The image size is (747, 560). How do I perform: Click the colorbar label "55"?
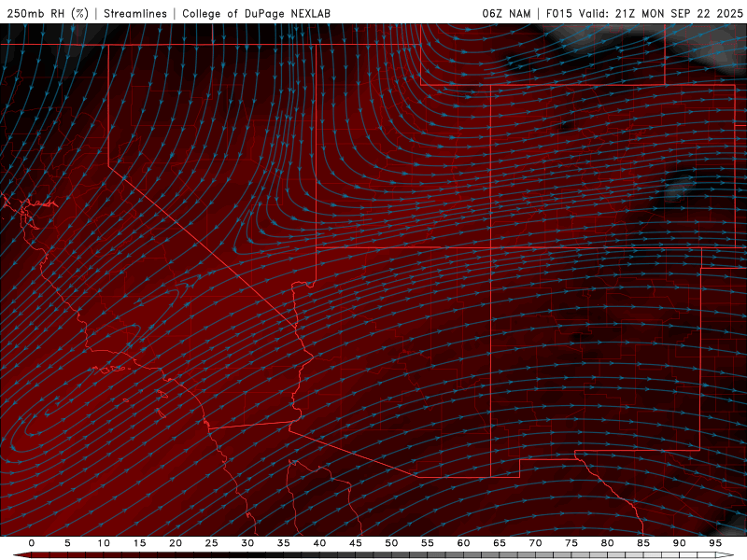(428, 543)
